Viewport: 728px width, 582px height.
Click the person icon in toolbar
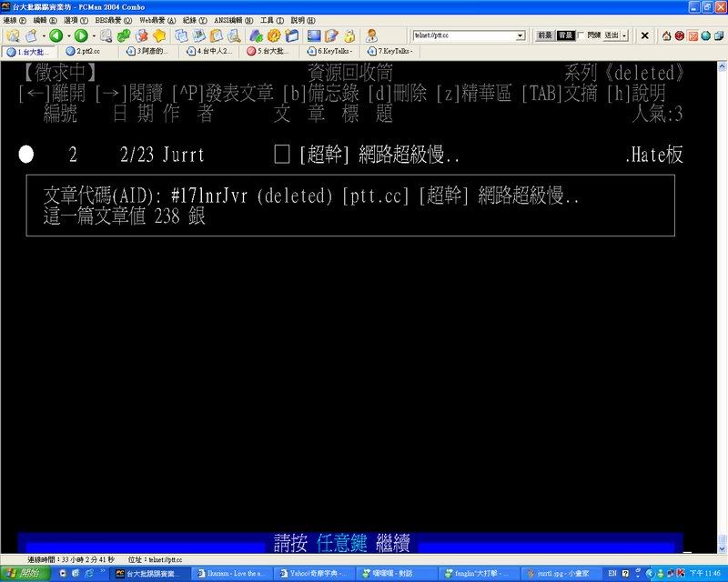click(371, 35)
